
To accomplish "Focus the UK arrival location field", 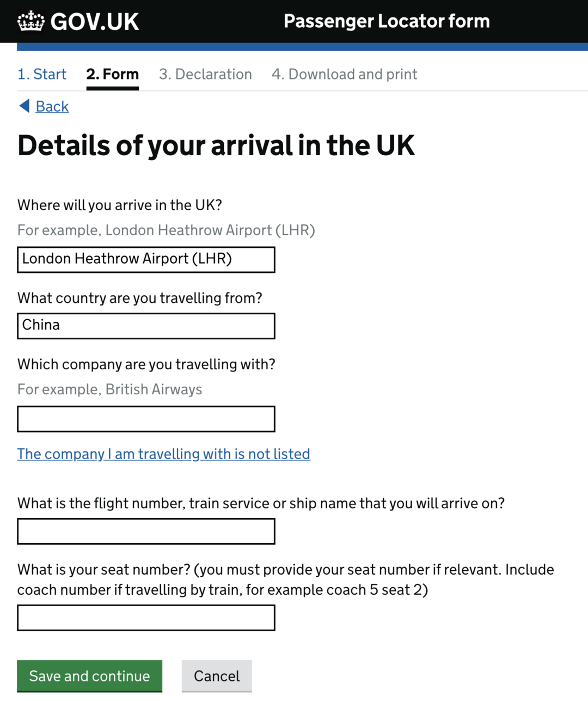I will pyautogui.click(x=146, y=260).
